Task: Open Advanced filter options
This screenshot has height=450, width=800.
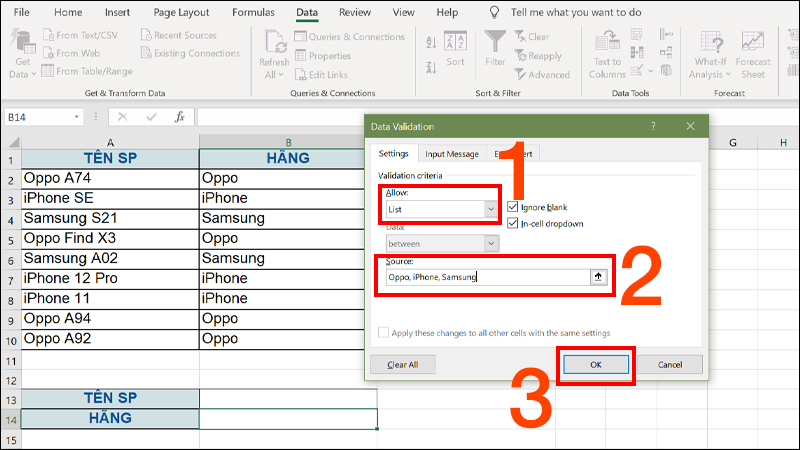Action: coord(542,74)
